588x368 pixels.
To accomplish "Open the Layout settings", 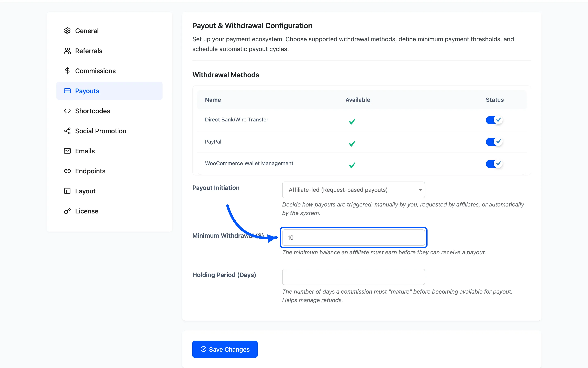I will pos(109,191).
